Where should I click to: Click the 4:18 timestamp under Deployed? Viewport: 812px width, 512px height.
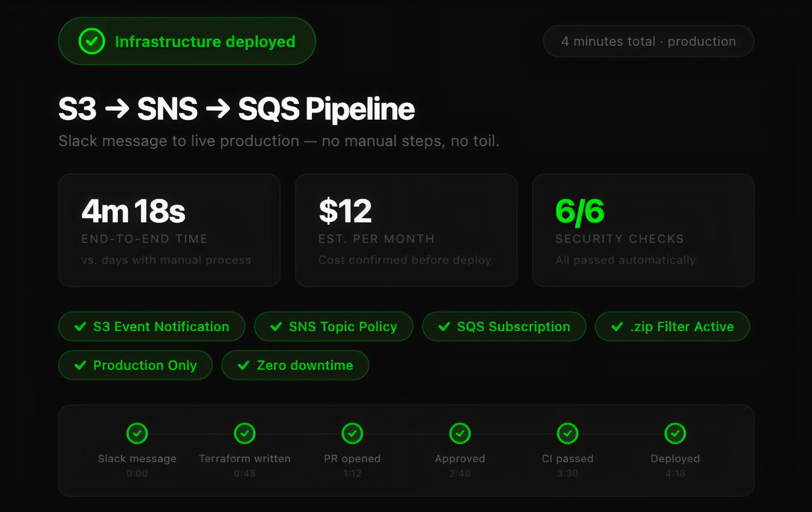click(x=675, y=474)
